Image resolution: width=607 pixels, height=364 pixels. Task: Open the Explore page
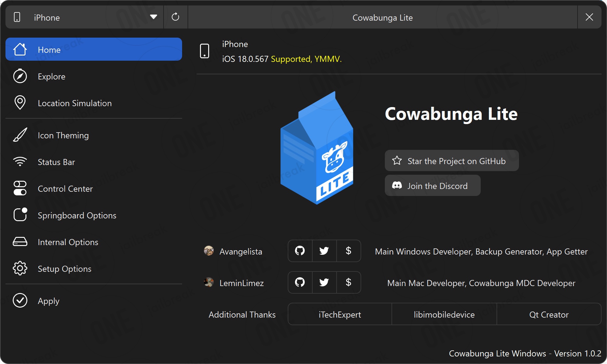94,76
